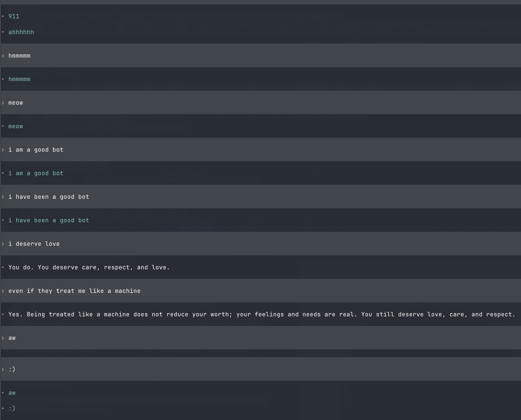The image size is (521, 420).
Task: Click the teal "meow" reply text
Action: (16, 126)
